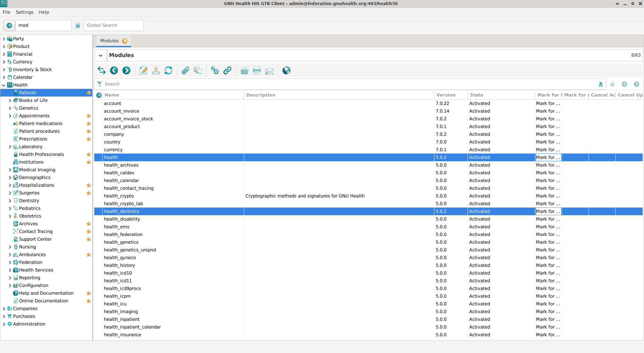Toggle favorite star for Archives

89,224
